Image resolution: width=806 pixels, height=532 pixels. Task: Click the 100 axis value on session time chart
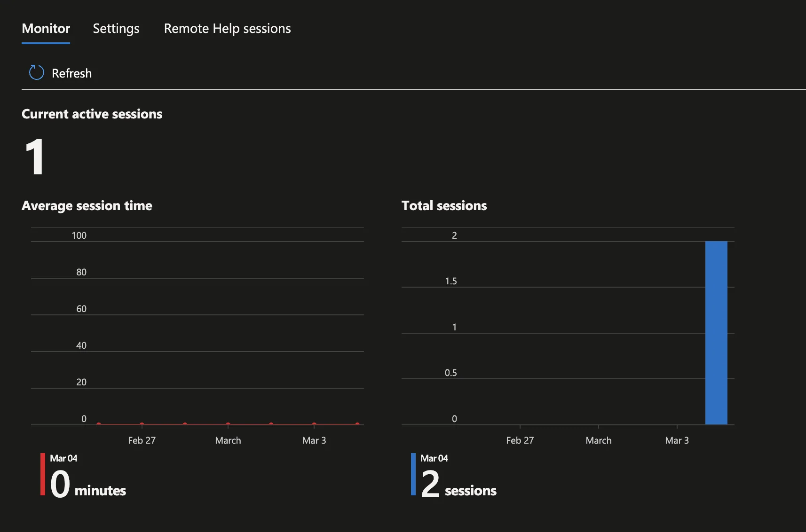coord(79,235)
